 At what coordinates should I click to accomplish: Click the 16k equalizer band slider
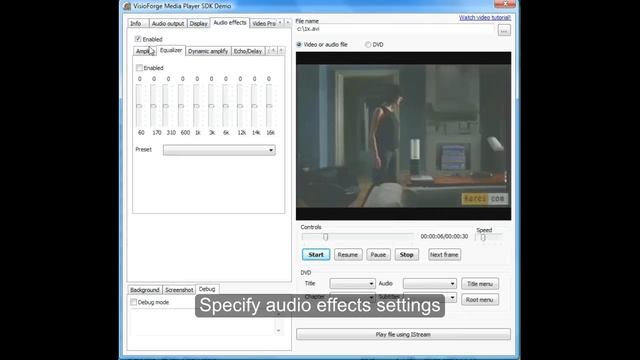tap(269, 106)
